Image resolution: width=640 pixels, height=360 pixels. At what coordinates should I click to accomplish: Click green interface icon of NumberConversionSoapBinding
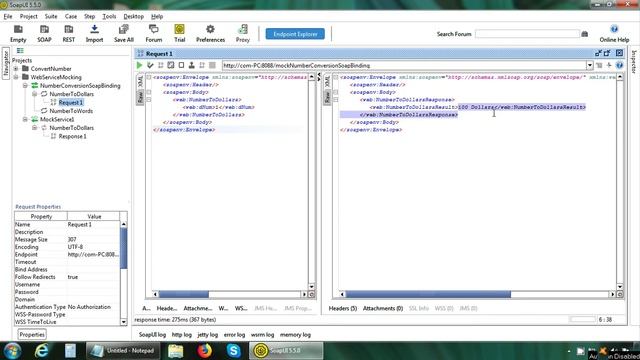click(35, 86)
